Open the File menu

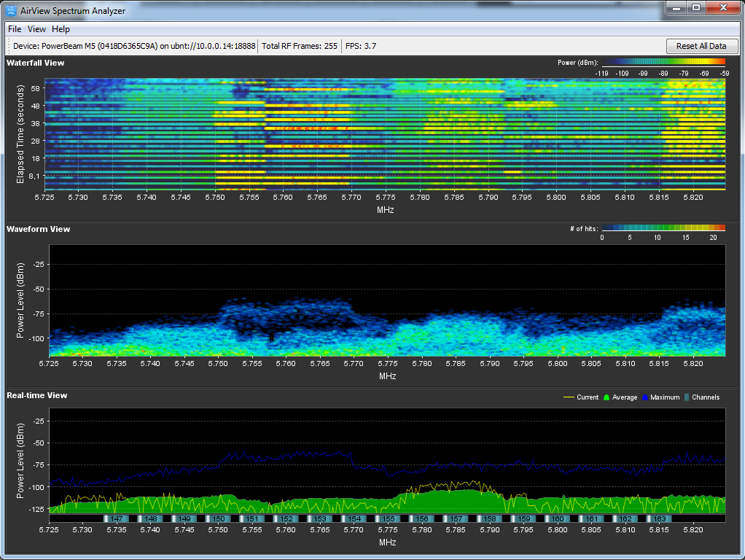click(15, 29)
